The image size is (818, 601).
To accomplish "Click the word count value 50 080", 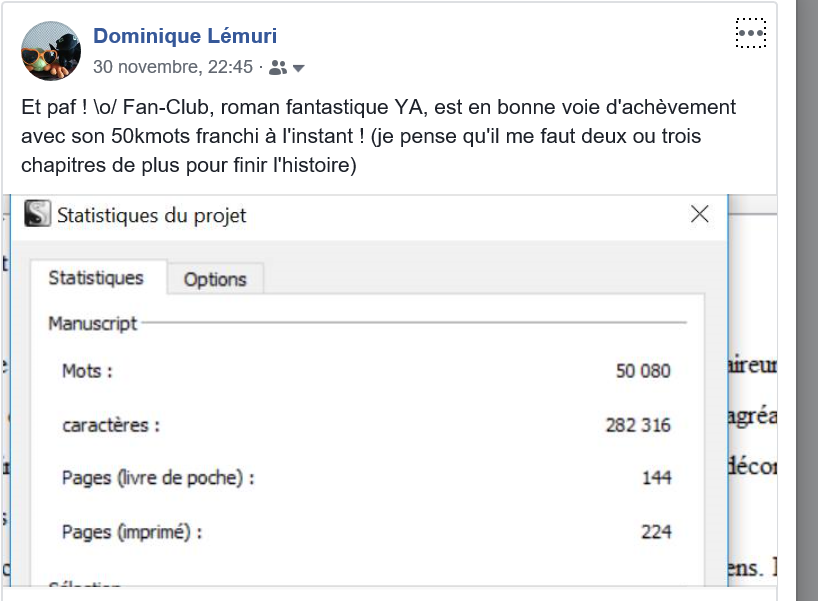I will click(x=643, y=371).
